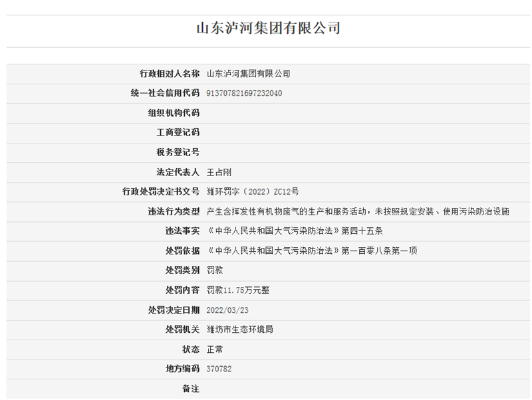
Task: Click the label 状态
Action: coord(191,349)
